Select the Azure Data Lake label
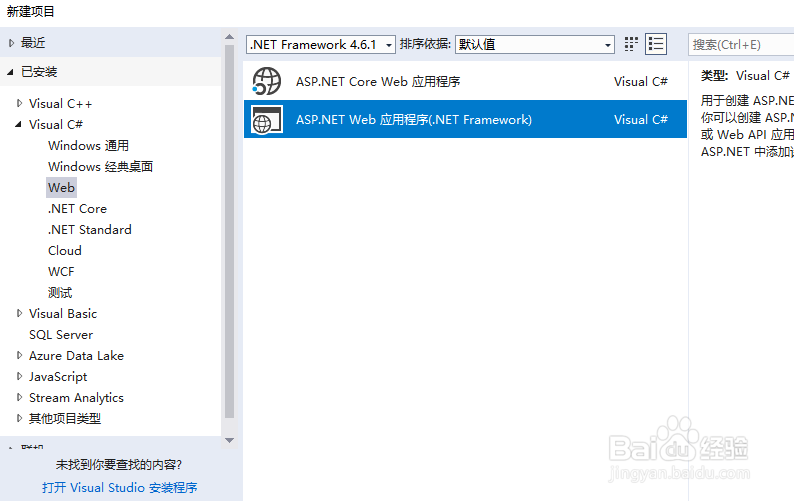This screenshot has width=794, height=501. (76, 356)
